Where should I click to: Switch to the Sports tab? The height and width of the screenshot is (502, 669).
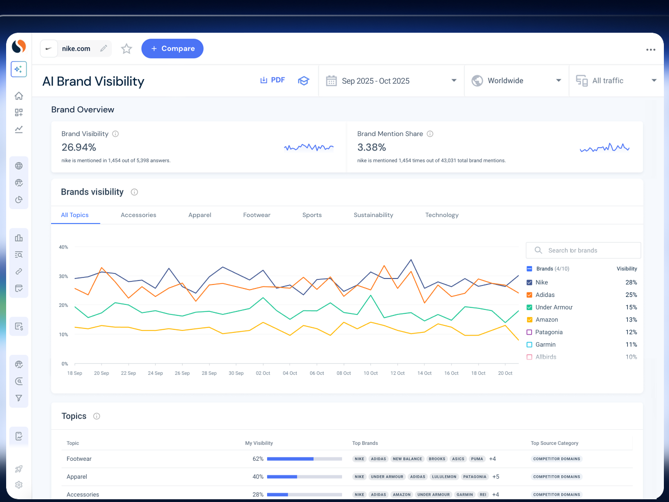click(312, 215)
